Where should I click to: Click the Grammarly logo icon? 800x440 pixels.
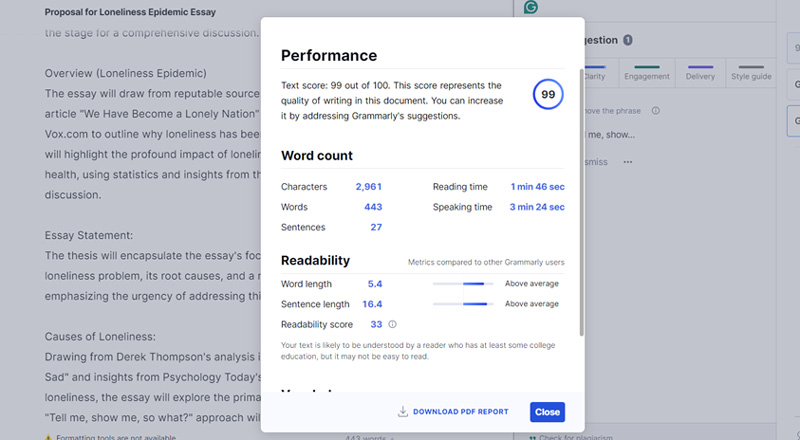pyautogui.click(x=531, y=7)
